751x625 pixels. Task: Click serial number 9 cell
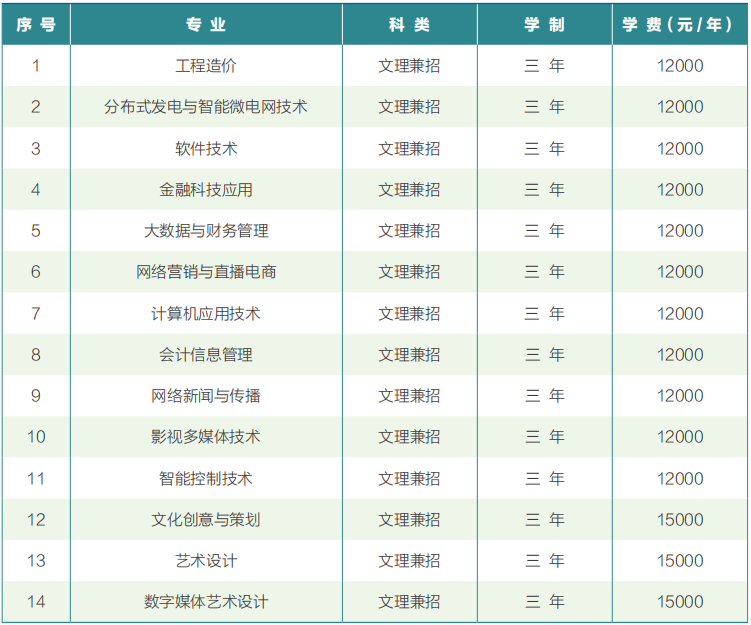[x=36, y=396]
